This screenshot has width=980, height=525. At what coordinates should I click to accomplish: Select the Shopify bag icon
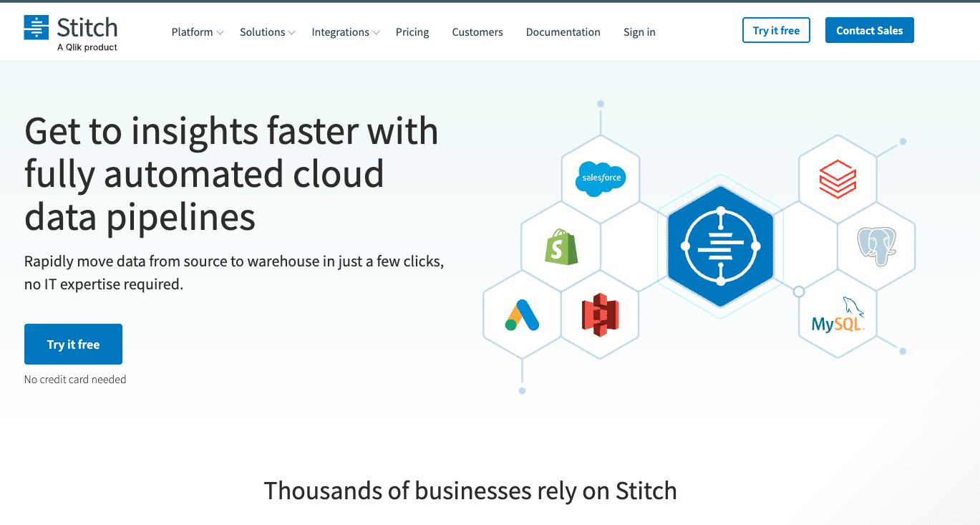tap(561, 246)
